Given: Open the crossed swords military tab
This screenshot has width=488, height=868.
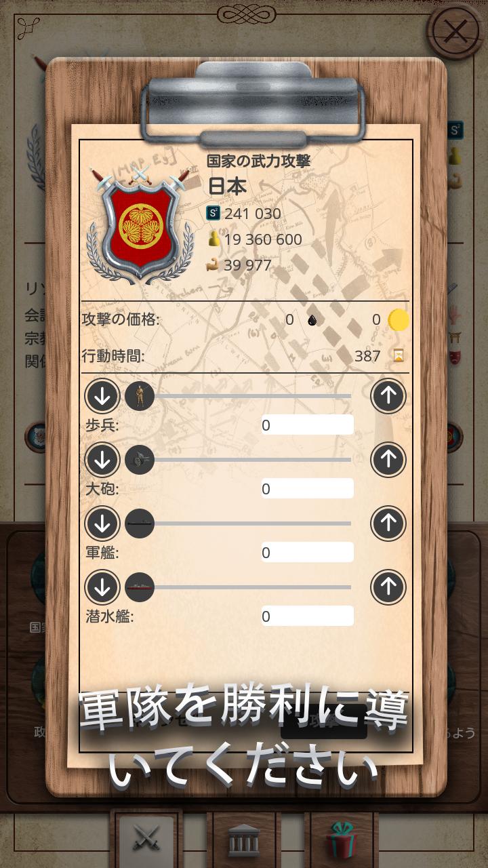Looking at the screenshot, I should click(146, 839).
